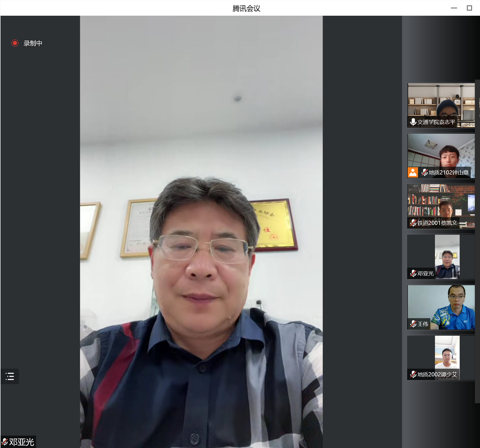Click the red recording indicator icon
The height and width of the screenshot is (448, 480).
tap(15, 43)
